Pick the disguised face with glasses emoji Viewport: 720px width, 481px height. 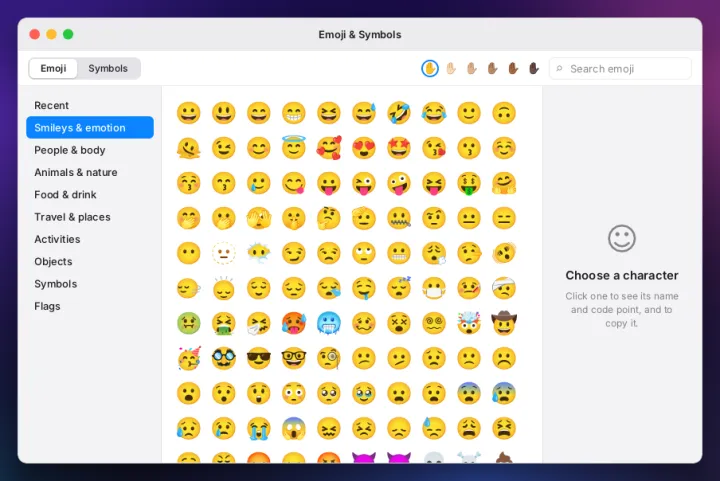pyautogui.click(x=224, y=358)
